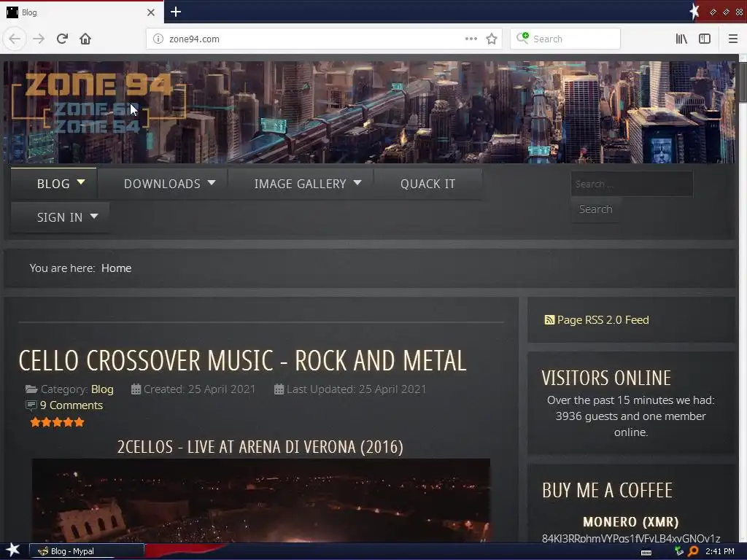Show site information for zone94.com

(158, 39)
